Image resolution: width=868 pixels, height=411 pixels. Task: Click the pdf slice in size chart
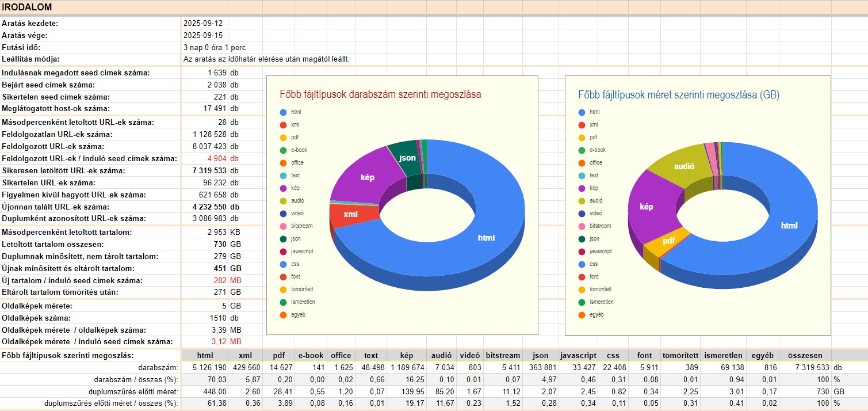pos(668,241)
